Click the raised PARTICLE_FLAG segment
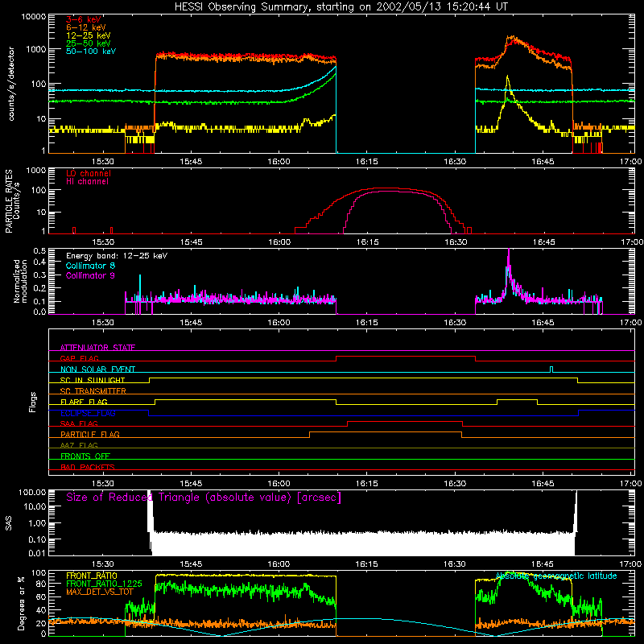The width and height of the screenshot is (644, 644). (386, 432)
